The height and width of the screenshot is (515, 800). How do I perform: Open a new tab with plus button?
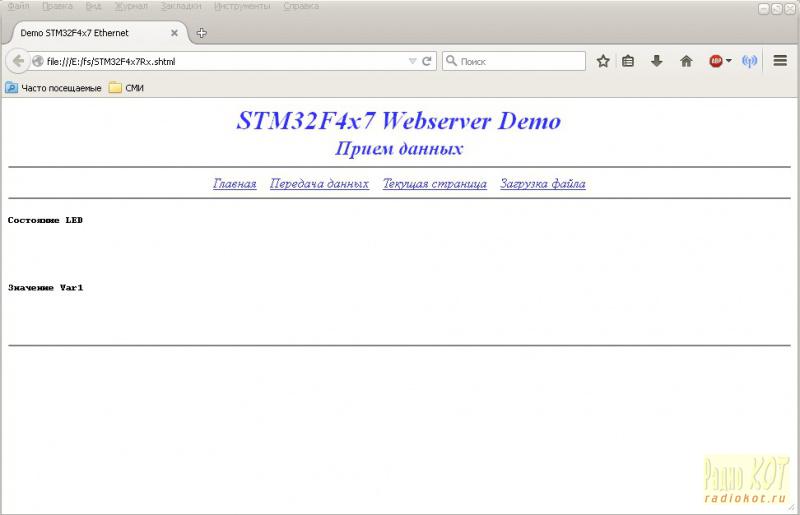click(201, 33)
